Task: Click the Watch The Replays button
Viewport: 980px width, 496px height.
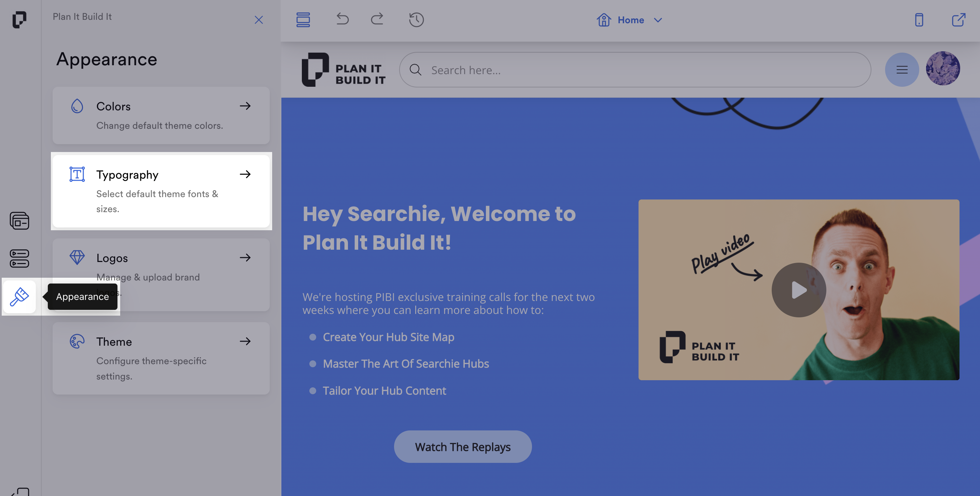Action: (x=463, y=446)
